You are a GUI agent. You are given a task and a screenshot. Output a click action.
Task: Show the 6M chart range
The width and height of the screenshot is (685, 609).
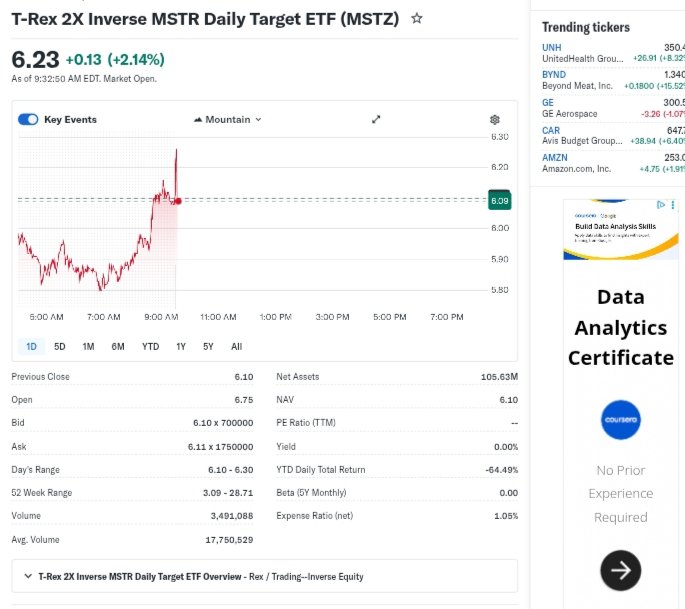[118, 346]
